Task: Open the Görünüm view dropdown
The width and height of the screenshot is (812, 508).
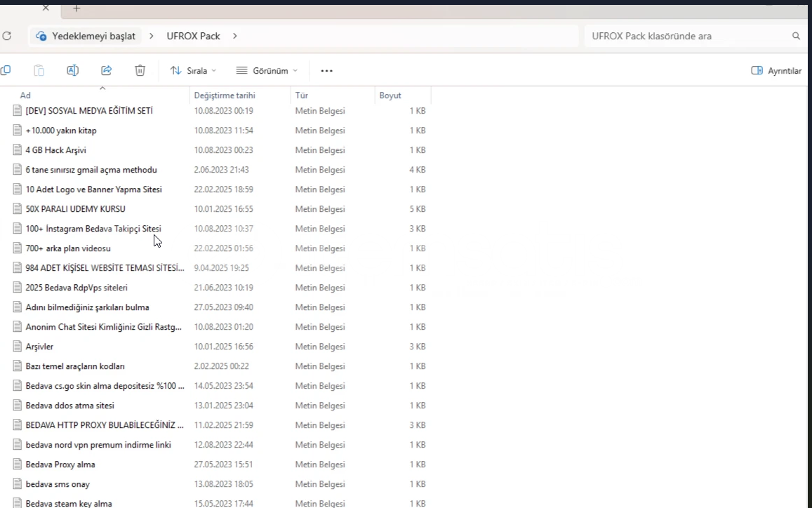Action: pyautogui.click(x=267, y=71)
